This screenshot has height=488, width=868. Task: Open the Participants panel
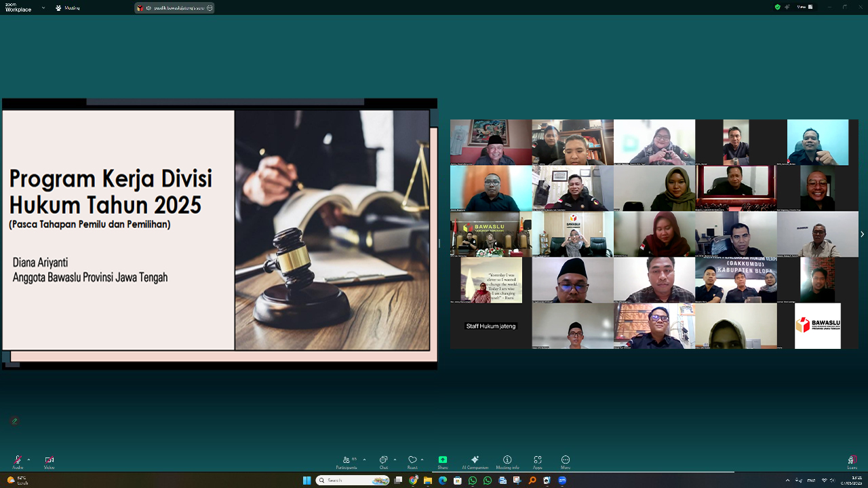[347, 462]
